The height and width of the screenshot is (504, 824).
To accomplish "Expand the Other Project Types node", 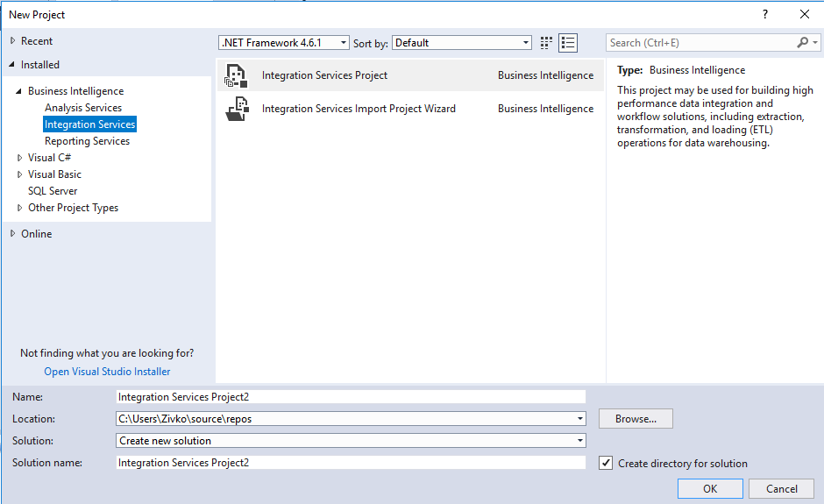I will pyautogui.click(x=19, y=208).
